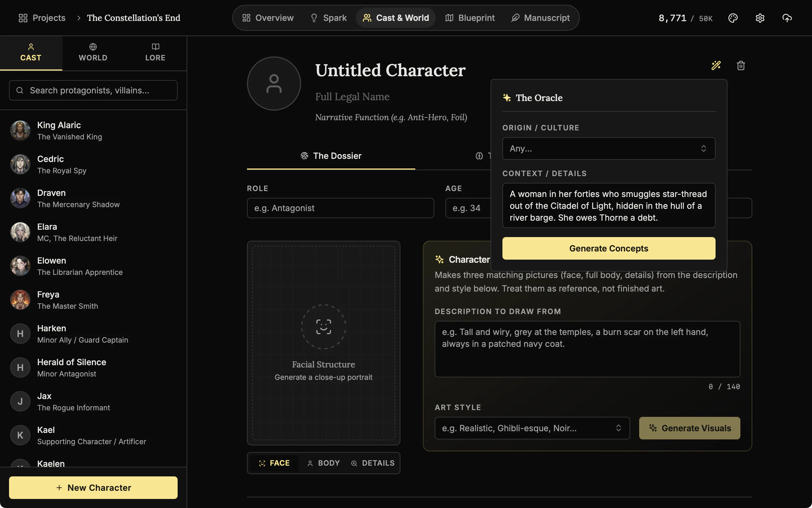Click the Context / Details text area
The height and width of the screenshot is (508, 812).
609,206
